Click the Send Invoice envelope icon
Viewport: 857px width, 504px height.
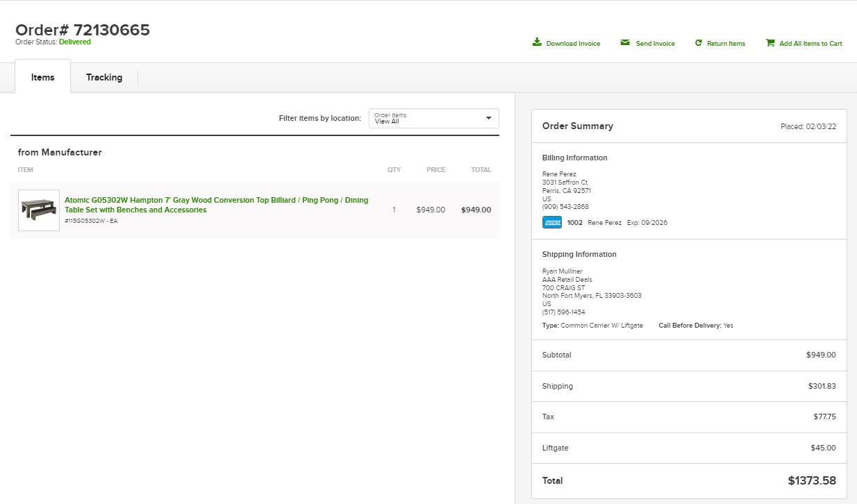point(625,42)
